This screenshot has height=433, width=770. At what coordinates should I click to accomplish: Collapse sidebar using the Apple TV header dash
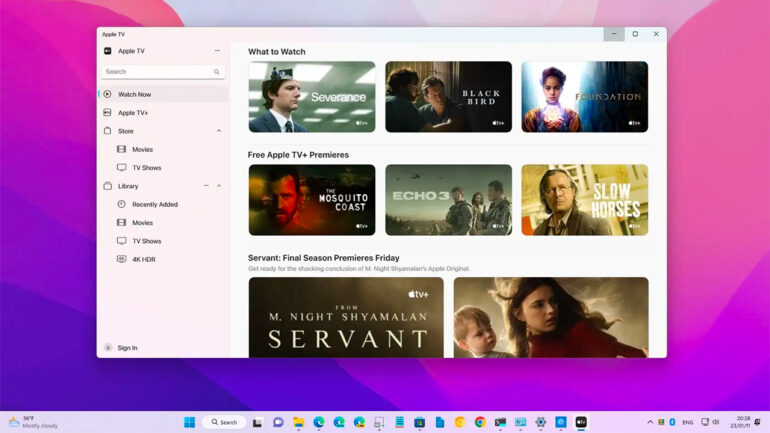tap(217, 51)
